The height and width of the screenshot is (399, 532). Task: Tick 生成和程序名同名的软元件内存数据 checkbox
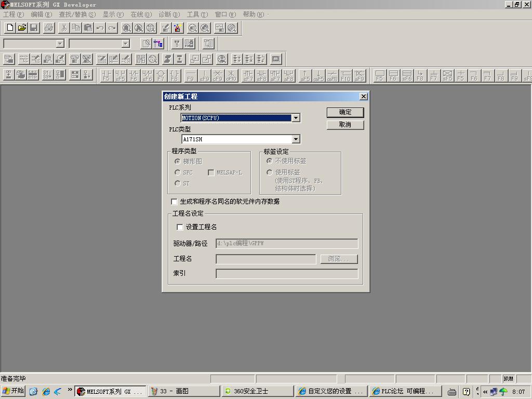174,202
